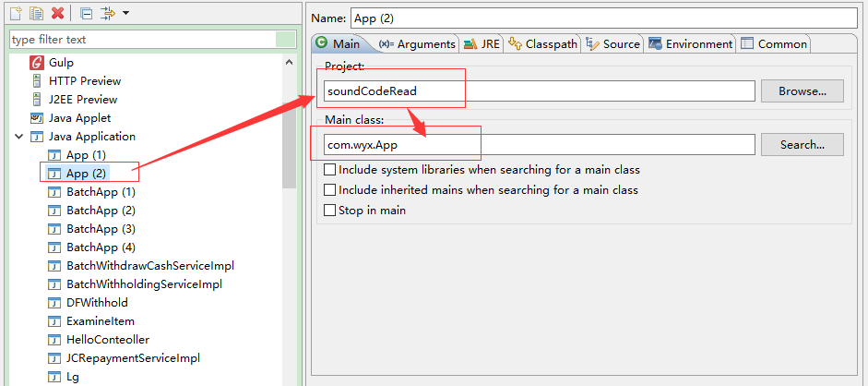Image resolution: width=868 pixels, height=386 pixels.
Task: Select JCRepaymentServiceImpl entry
Action: click(x=133, y=358)
